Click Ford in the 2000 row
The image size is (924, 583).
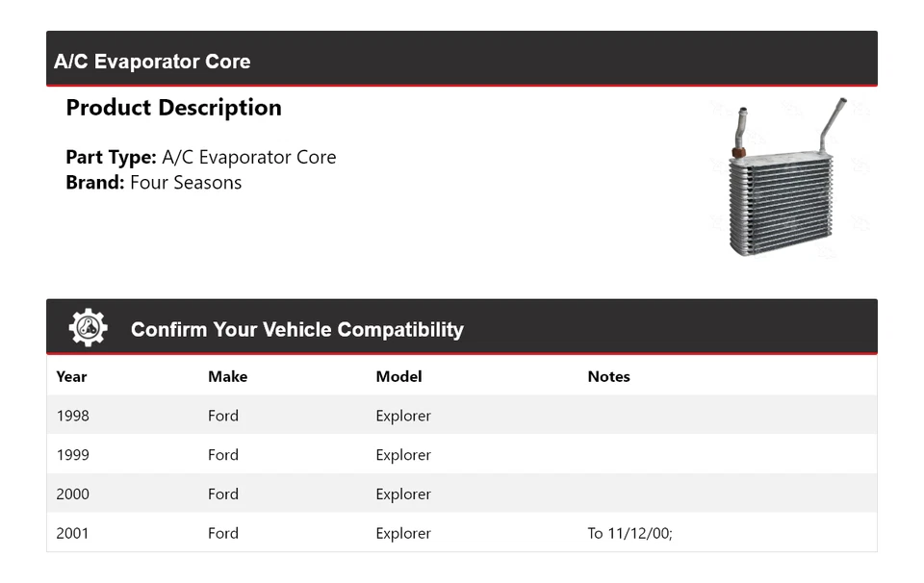223,494
